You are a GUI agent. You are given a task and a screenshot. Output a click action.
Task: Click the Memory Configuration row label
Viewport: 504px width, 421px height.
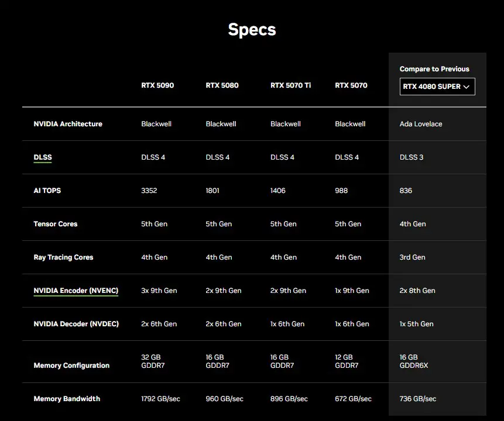71,365
